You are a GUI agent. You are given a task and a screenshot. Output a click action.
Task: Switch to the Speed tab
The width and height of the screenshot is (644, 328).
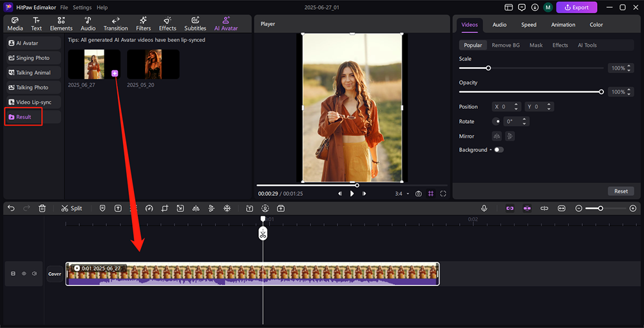(529, 24)
